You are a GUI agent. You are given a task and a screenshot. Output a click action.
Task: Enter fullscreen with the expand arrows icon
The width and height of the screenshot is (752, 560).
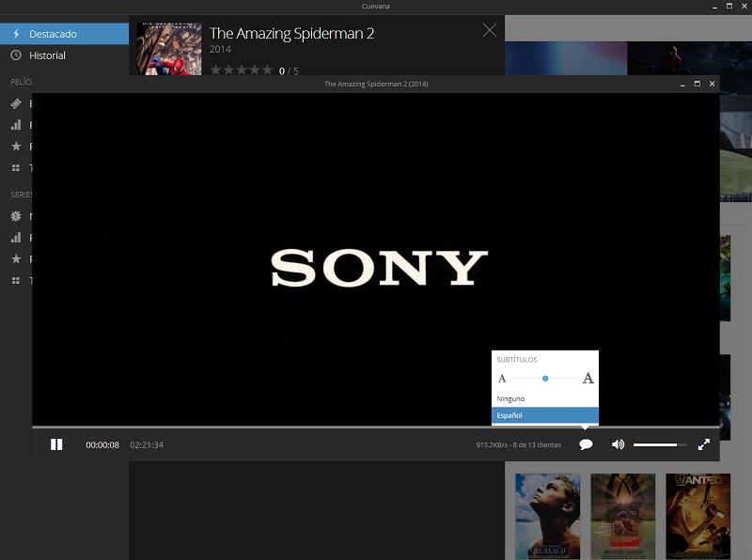pyautogui.click(x=703, y=444)
